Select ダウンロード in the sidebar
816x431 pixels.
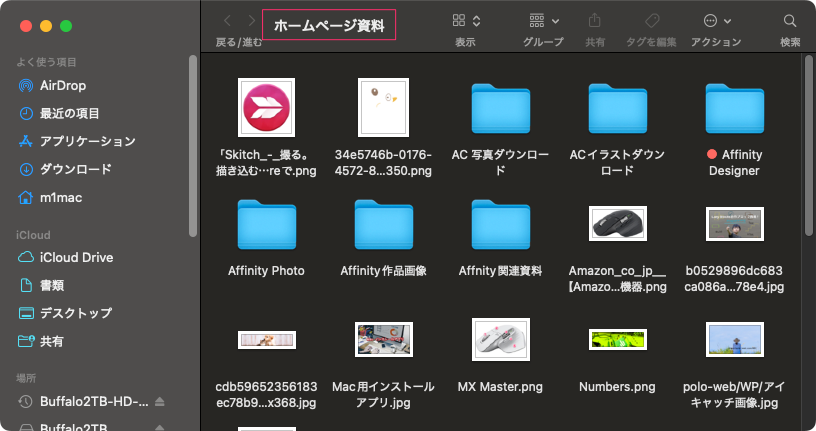pos(75,169)
